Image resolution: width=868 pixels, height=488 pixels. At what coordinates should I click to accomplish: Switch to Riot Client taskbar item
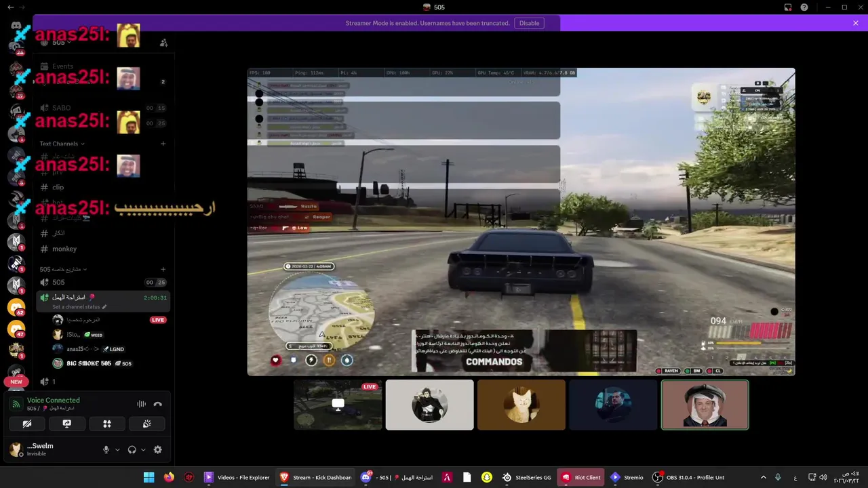click(x=581, y=477)
